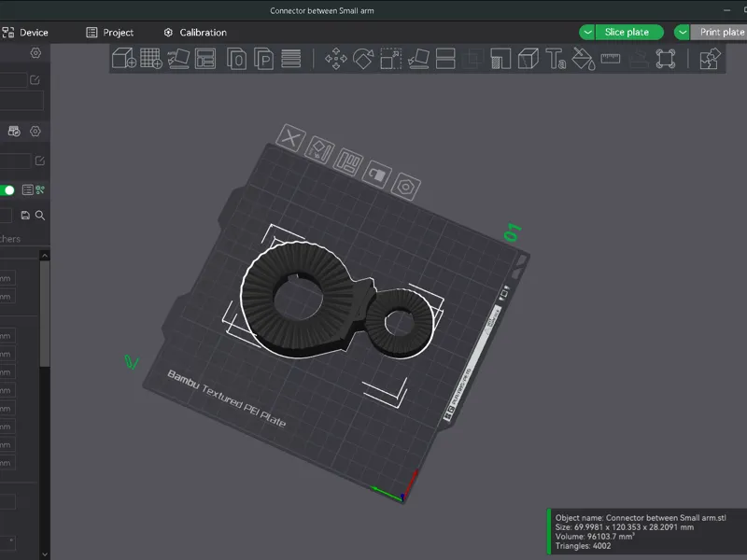Run Auto orient from the top toolbar
This screenshot has height=560, width=747.
click(x=178, y=59)
